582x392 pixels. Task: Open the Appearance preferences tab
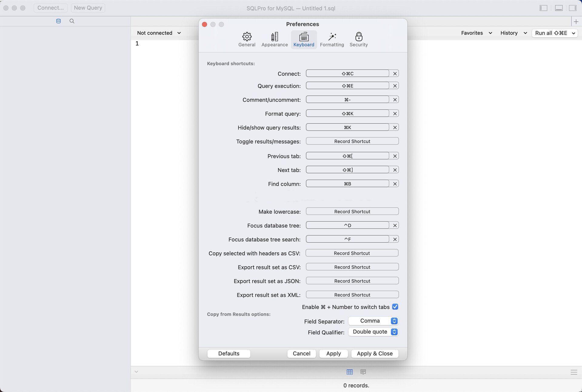coord(275,39)
